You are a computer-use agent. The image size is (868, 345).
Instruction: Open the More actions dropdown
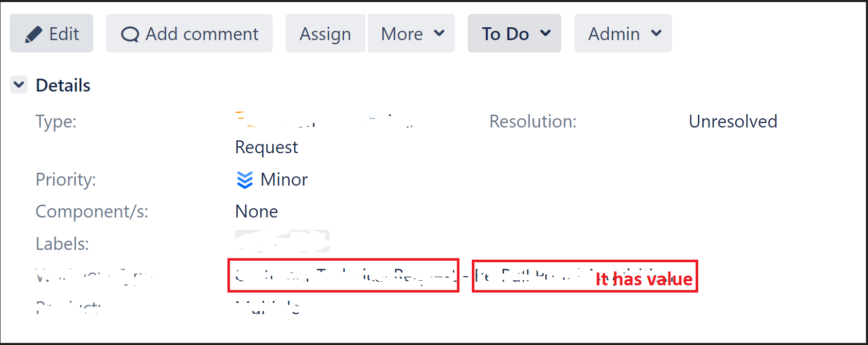412,33
